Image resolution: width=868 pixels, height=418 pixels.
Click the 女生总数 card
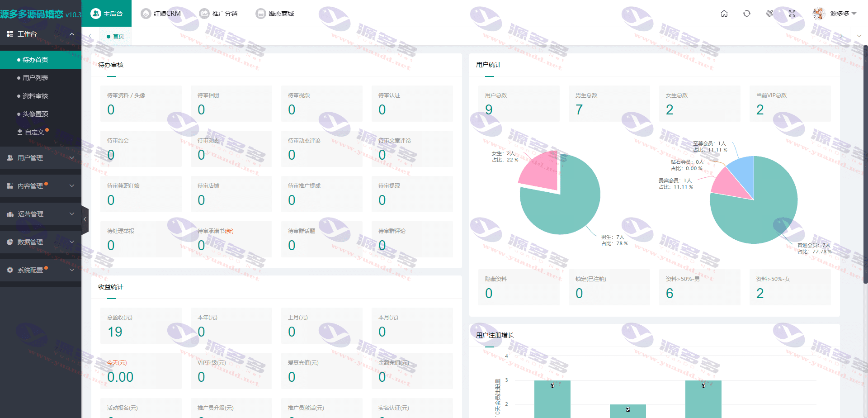pos(700,104)
